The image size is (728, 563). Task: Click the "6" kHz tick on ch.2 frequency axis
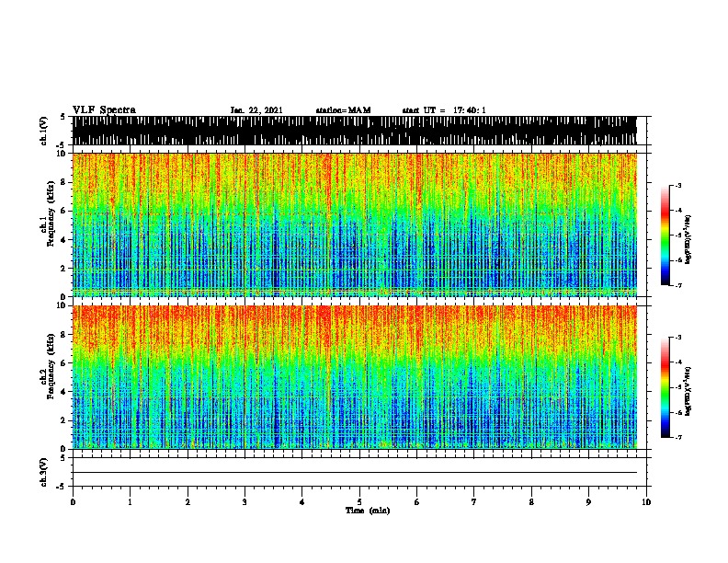64,363
